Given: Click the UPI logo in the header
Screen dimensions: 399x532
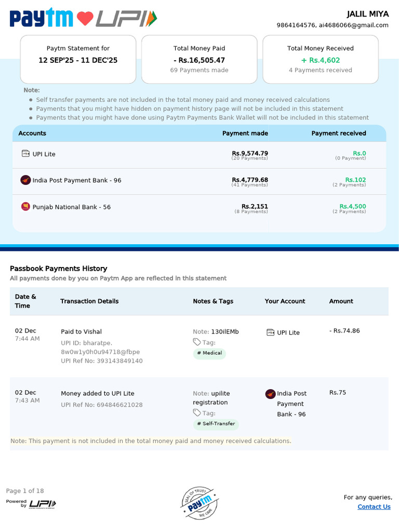Looking at the screenshot, I should tap(126, 18).
